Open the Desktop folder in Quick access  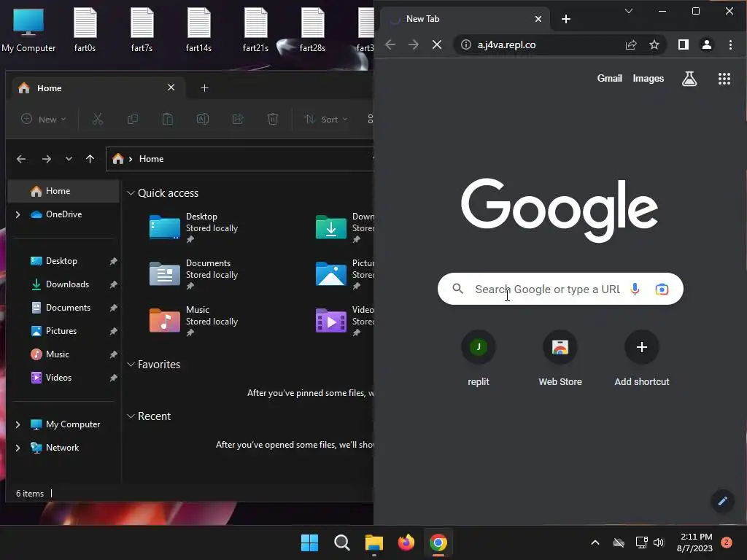tap(194, 227)
